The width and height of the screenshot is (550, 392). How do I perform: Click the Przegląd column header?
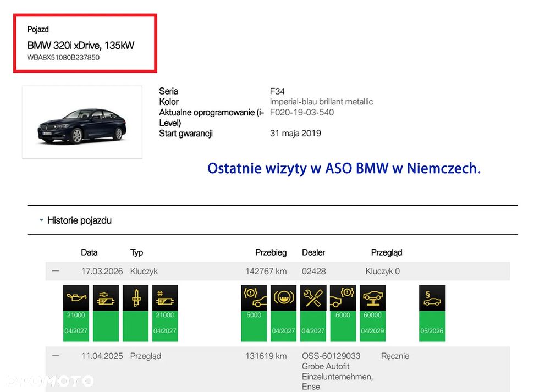click(x=387, y=253)
